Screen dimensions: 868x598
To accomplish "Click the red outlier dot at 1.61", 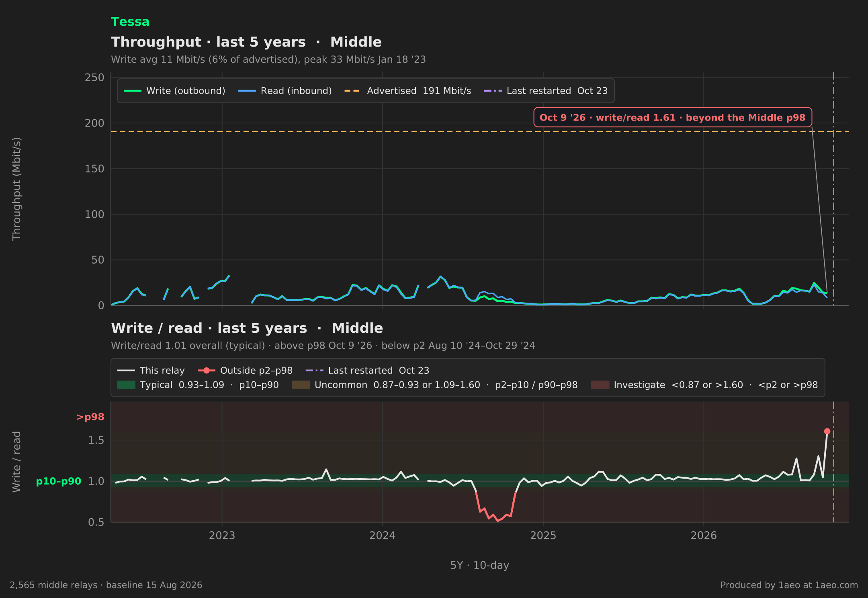I will pos(827,431).
